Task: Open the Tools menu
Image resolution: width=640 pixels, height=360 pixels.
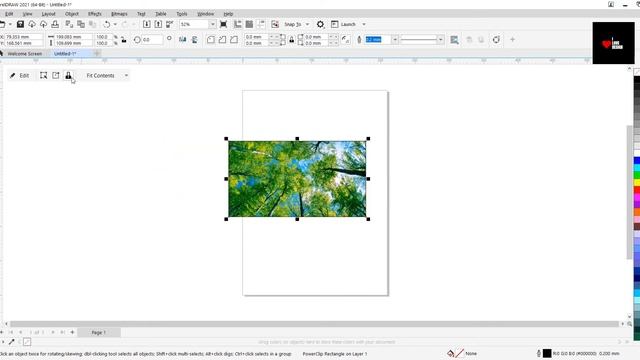Action: (182, 14)
